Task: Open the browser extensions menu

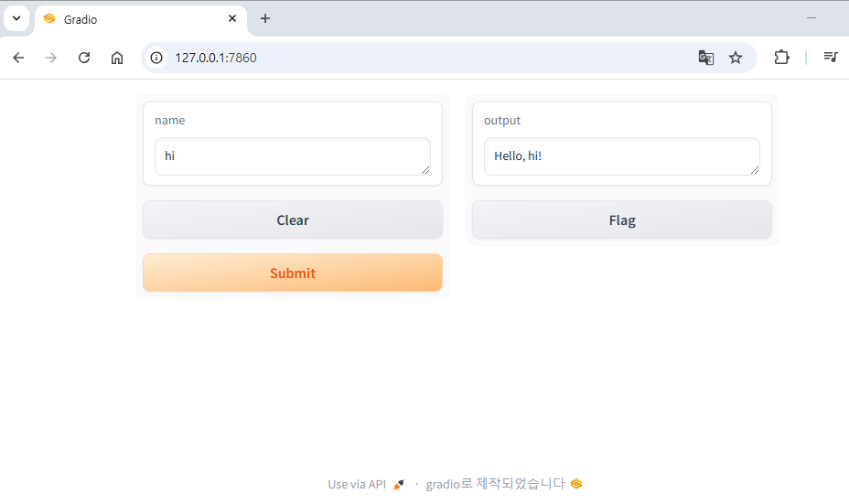Action: 781,58
